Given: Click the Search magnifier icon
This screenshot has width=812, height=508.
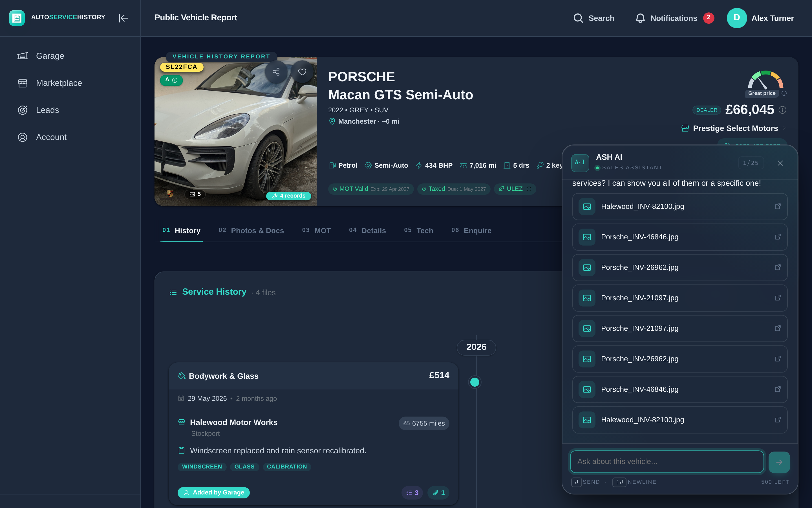Looking at the screenshot, I should click(578, 18).
